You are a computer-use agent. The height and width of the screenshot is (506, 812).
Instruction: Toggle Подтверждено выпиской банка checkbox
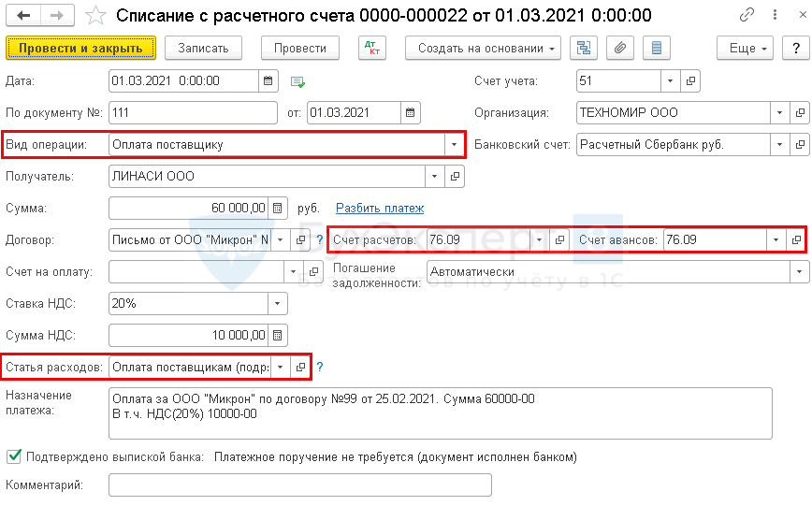click(14, 456)
